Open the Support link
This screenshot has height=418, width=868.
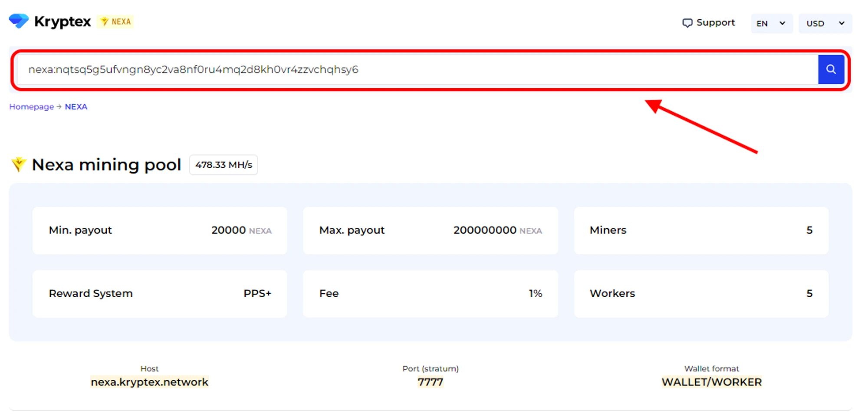coord(715,23)
